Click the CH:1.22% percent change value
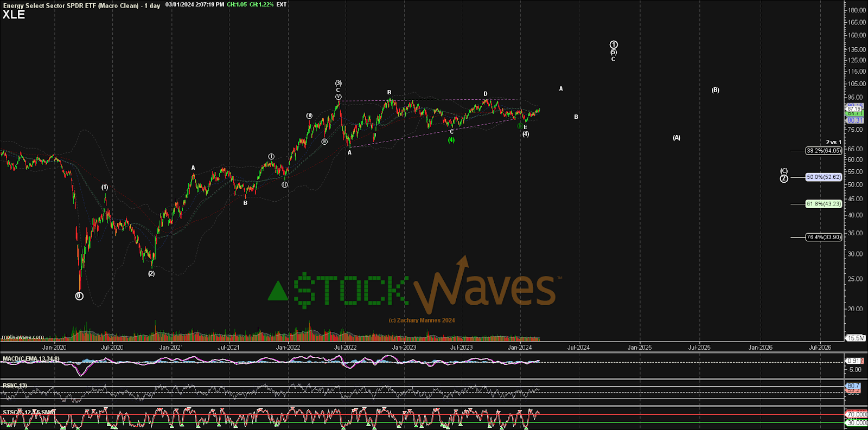This screenshot has height=430, width=868. pyautogui.click(x=261, y=4)
